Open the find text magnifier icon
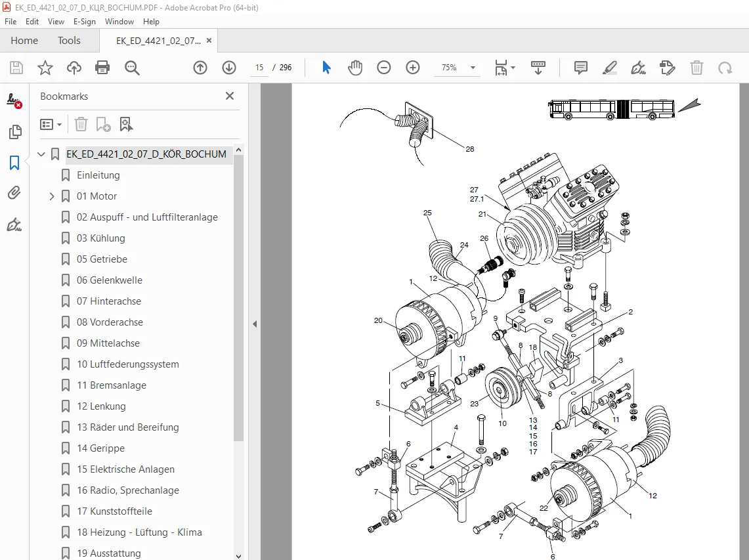749x560 pixels. (132, 68)
